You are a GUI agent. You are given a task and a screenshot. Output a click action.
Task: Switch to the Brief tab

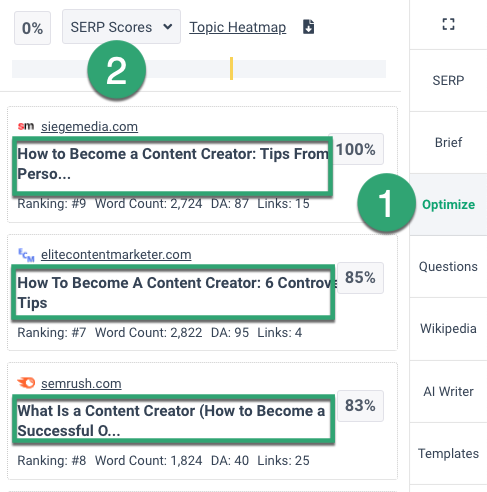click(448, 142)
